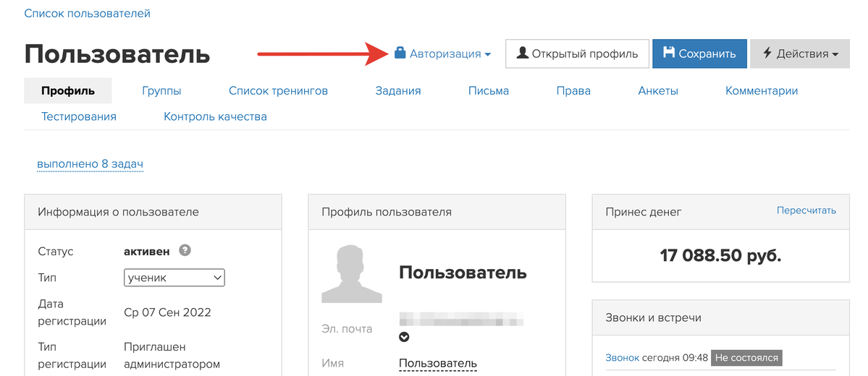Click the gray avatar placeholder image
This screenshot has height=376, width=868.
point(352,274)
